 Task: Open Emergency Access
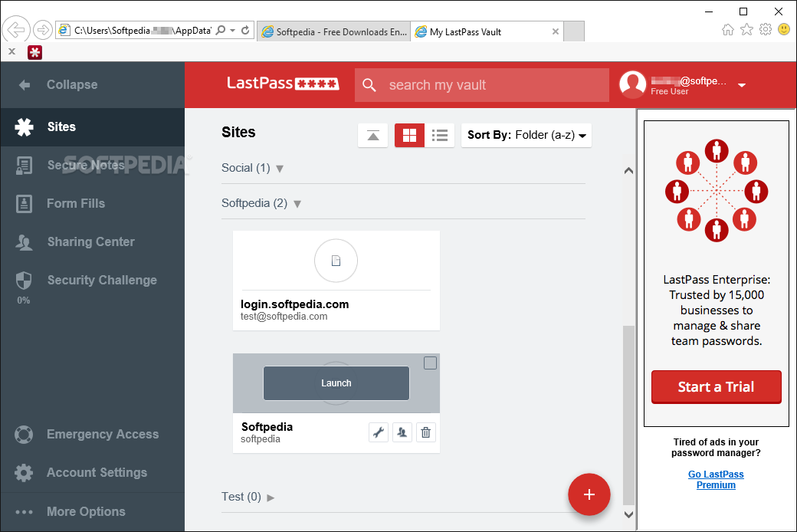point(93,435)
